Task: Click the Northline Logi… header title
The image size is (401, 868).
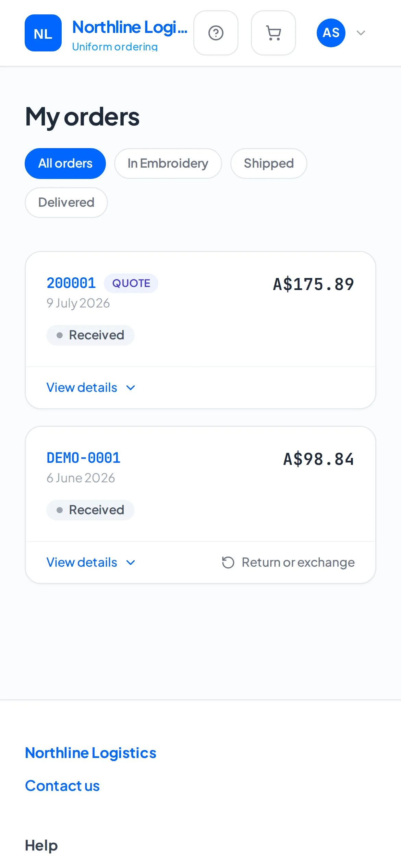Action: pos(130,27)
